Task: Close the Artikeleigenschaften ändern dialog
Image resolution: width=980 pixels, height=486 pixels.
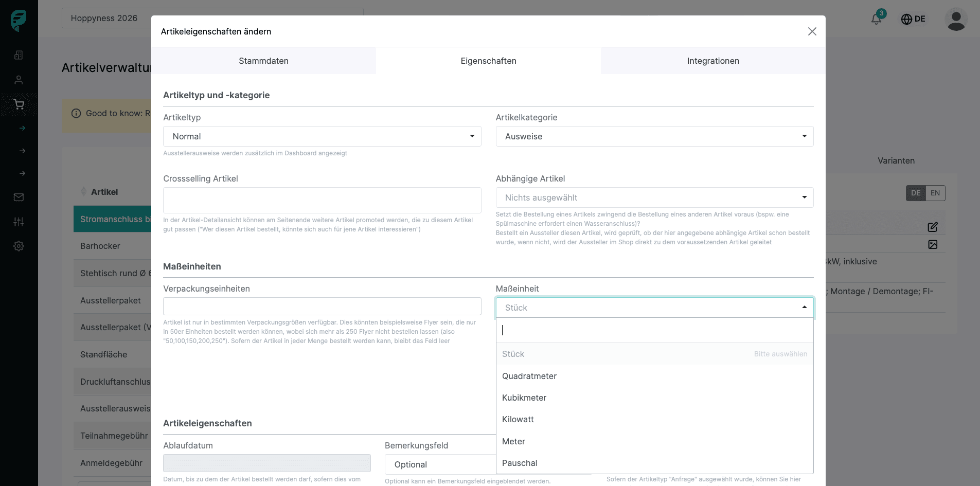Action: [x=812, y=31]
